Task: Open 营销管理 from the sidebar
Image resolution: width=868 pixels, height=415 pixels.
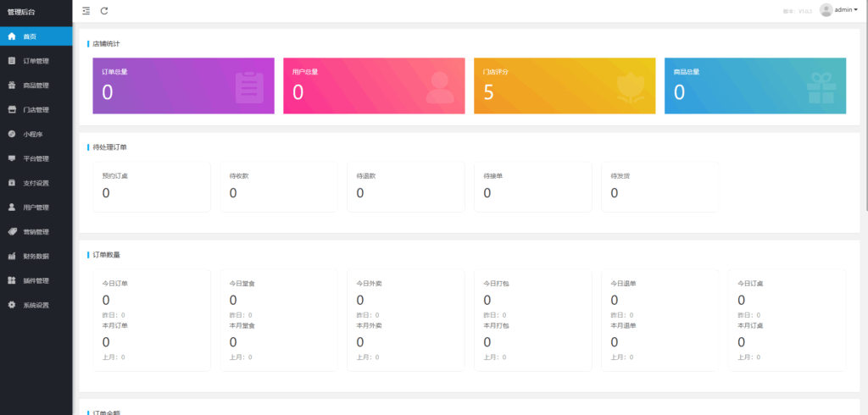Action: point(36,232)
